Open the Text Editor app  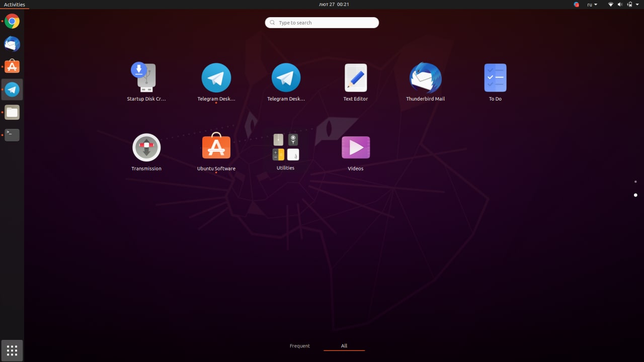356,82
